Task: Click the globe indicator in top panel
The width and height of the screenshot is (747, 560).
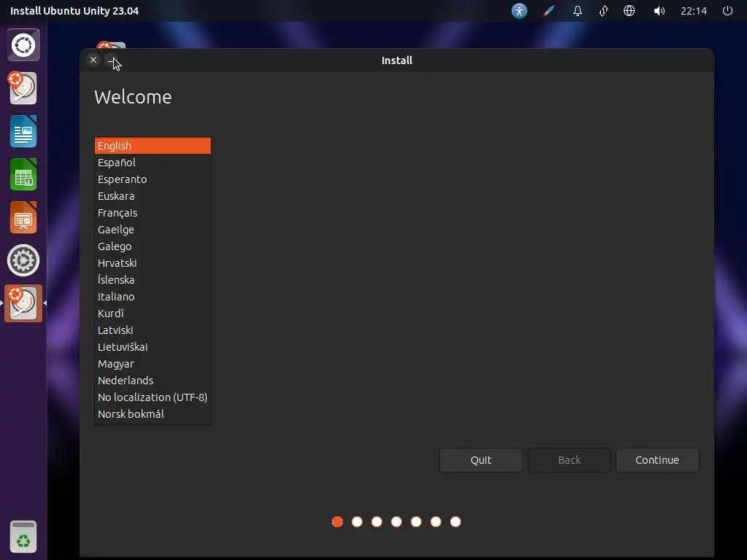Action: click(630, 10)
